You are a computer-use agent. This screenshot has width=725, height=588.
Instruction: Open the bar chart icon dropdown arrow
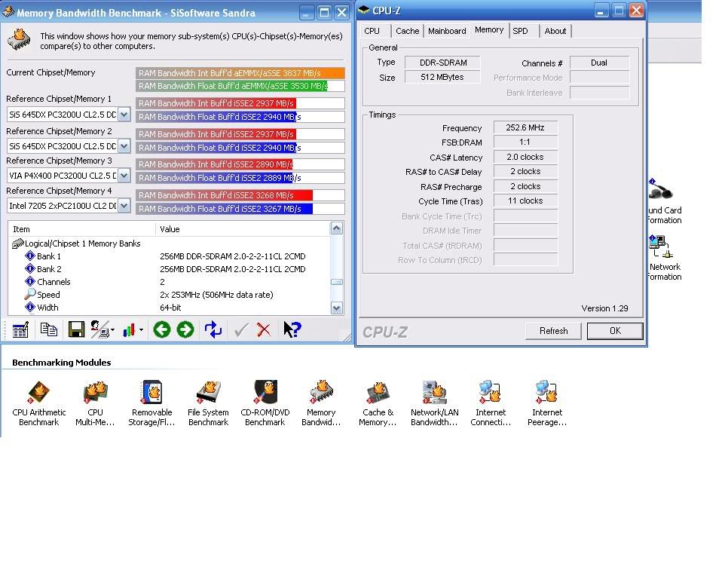point(141,330)
